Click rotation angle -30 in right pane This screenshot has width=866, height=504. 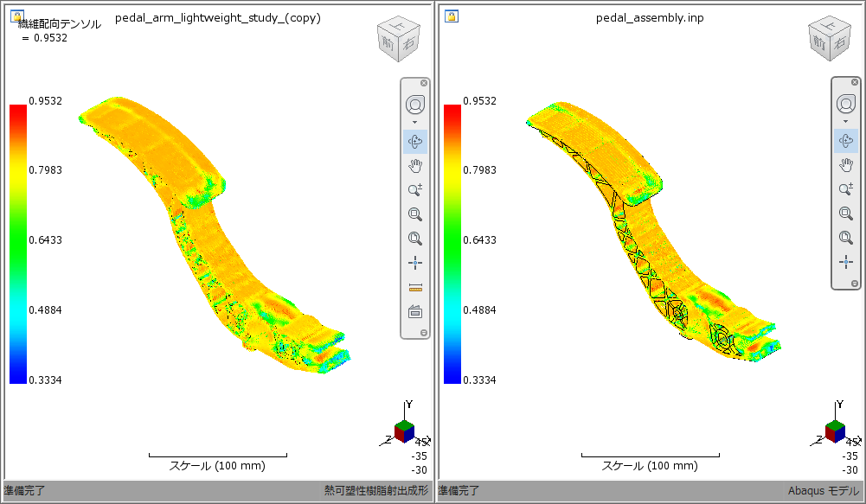[x=850, y=470]
